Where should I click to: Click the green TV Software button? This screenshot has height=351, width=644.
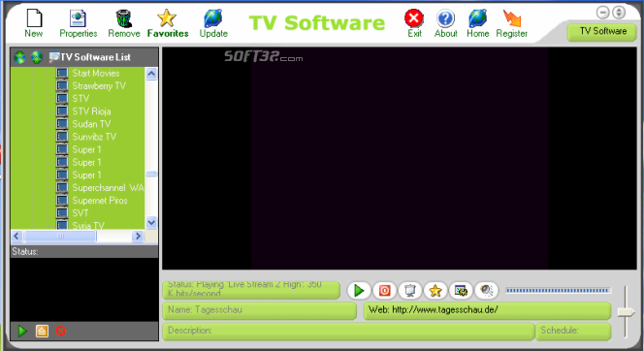click(x=602, y=32)
